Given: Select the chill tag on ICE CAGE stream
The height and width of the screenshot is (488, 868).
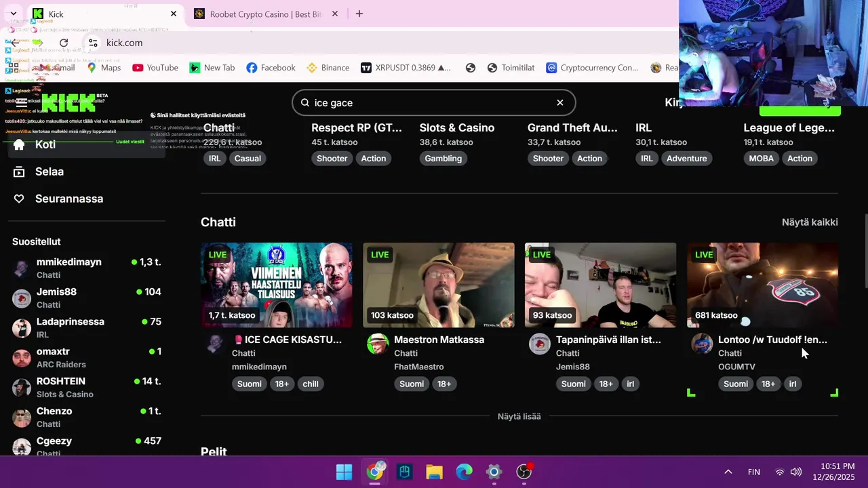Looking at the screenshot, I should (x=311, y=384).
